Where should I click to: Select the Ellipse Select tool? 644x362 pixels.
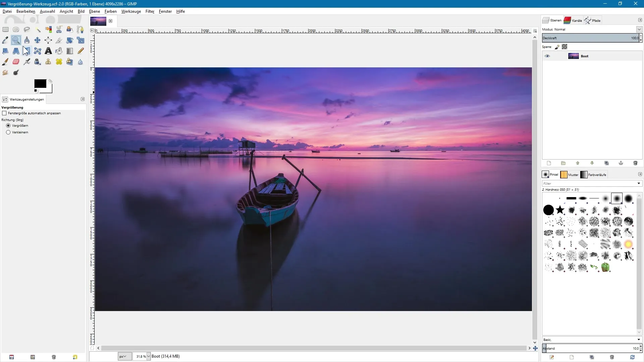pos(16,29)
